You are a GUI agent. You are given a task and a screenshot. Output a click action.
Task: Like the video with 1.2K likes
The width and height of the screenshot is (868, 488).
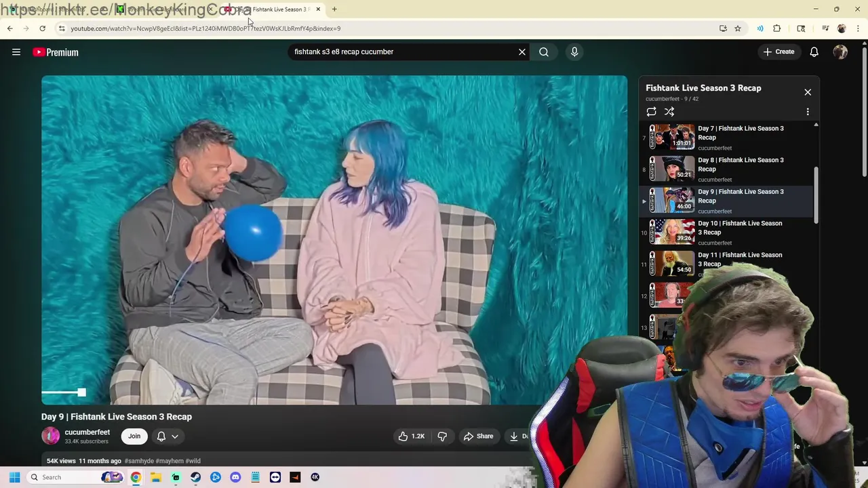pyautogui.click(x=412, y=436)
